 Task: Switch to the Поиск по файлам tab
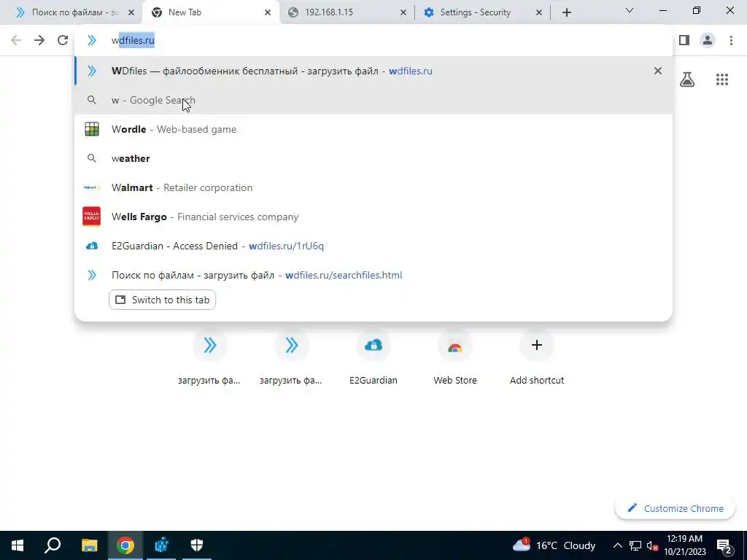tap(71, 12)
